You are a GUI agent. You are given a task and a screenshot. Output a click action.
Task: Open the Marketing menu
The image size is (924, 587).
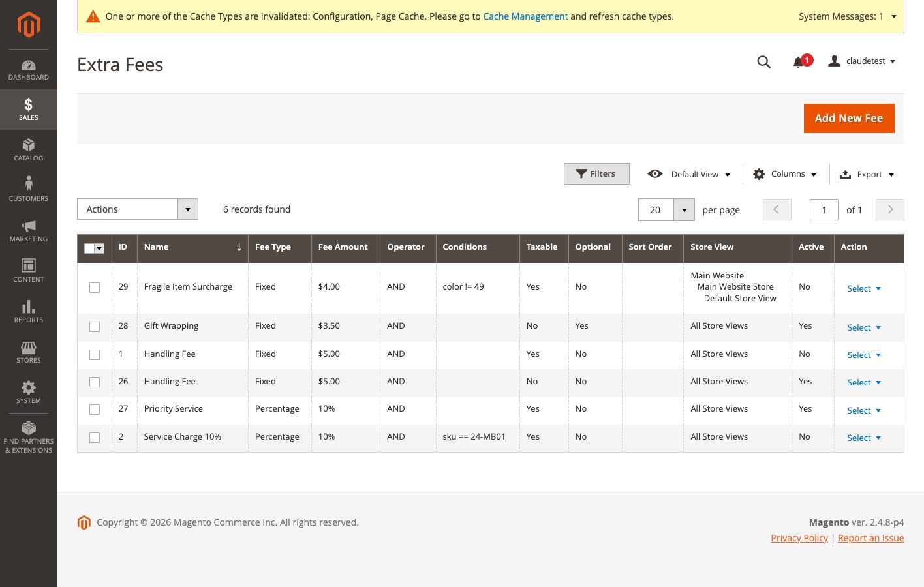pyautogui.click(x=29, y=231)
